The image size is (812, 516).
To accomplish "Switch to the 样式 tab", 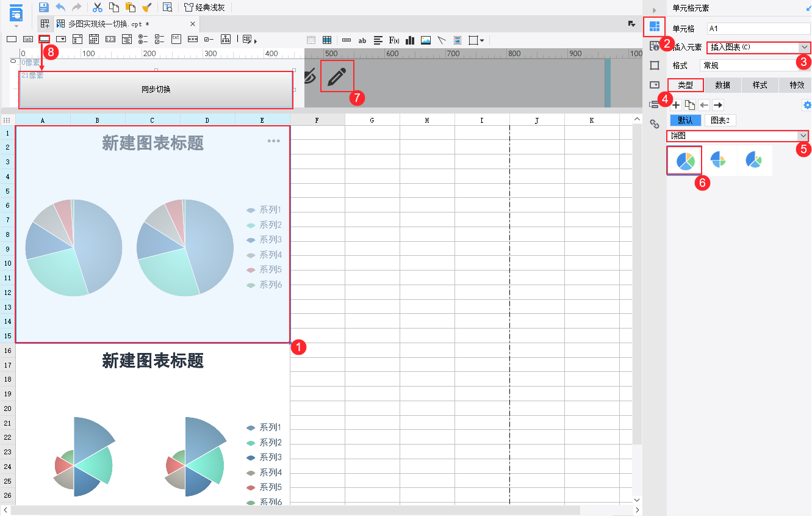I will (x=760, y=85).
